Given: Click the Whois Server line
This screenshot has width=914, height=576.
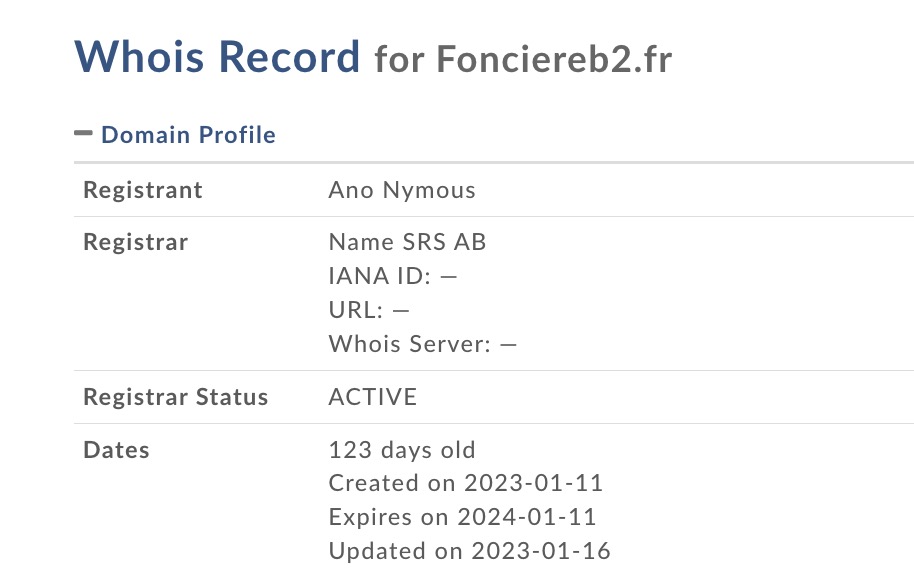Looking at the screenshot, I should (x=423, y=343).
